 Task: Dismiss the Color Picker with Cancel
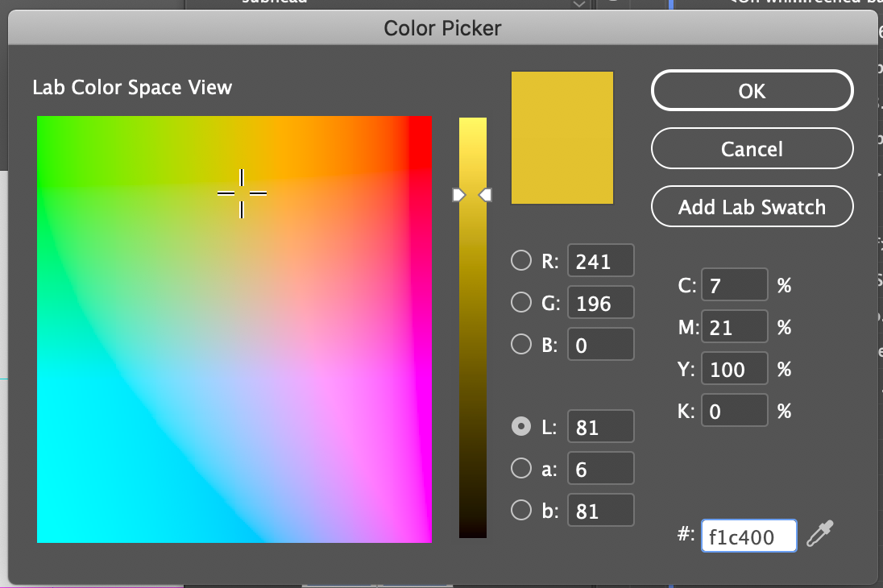(751, 148)
